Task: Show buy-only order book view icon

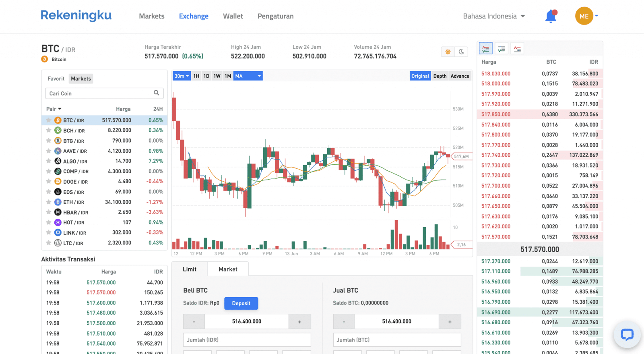Action: [501, 49]
